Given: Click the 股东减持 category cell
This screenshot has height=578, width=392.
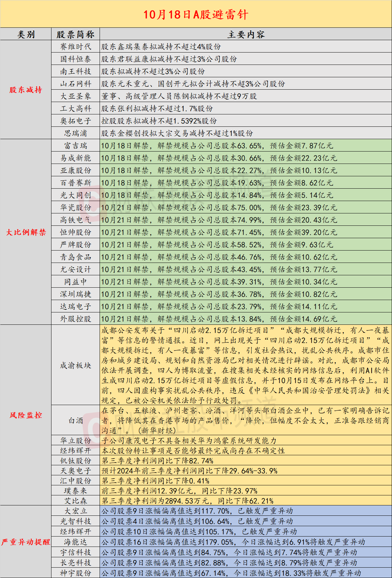Looking at the screenshot, I should (26, 90).
